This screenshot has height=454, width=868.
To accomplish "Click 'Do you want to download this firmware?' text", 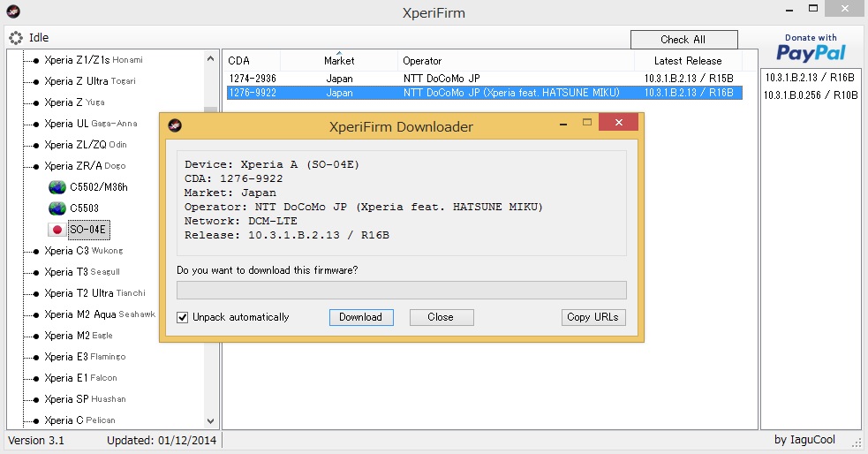I will click(268, 270).
